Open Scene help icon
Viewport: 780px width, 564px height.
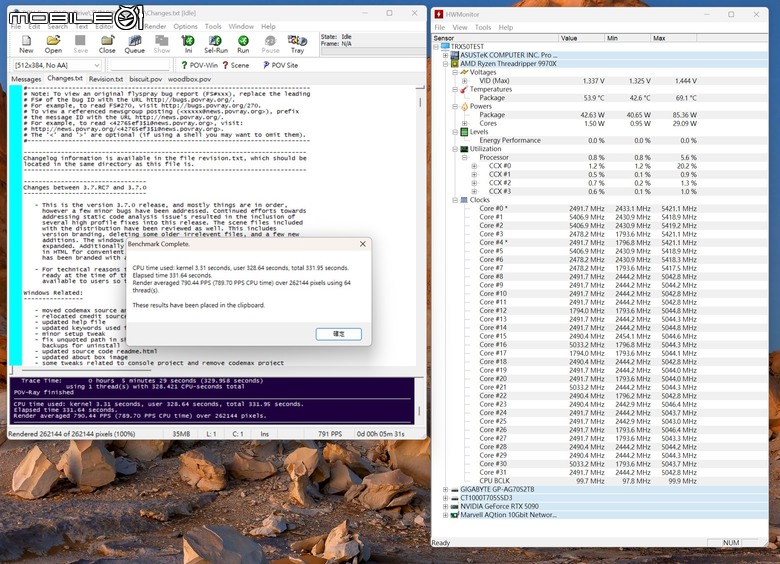(225, 65)
